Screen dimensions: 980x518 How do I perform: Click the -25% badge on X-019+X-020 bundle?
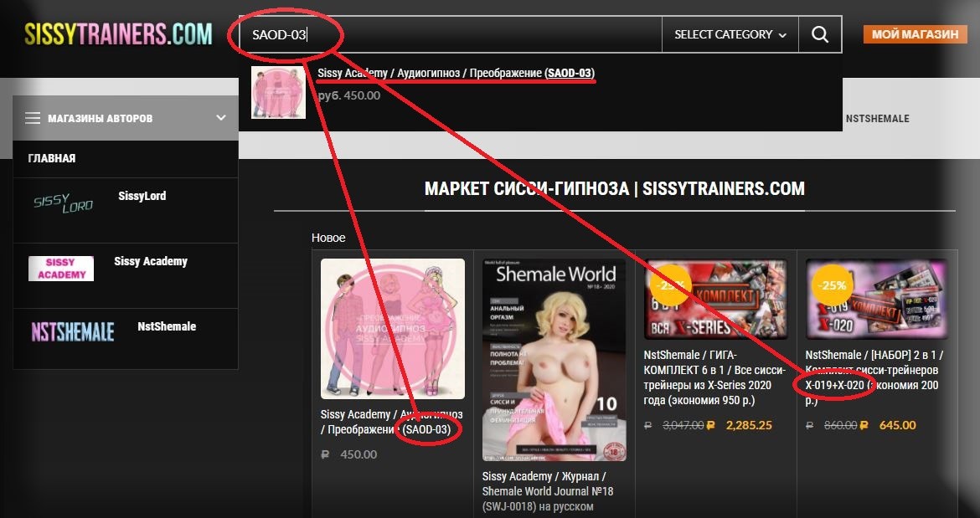coord(833,285)
